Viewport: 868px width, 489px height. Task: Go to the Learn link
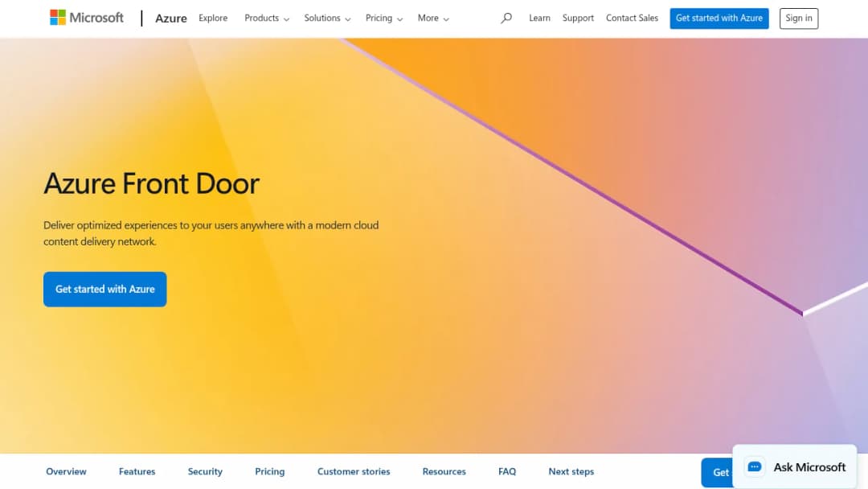tap(540, 18)
